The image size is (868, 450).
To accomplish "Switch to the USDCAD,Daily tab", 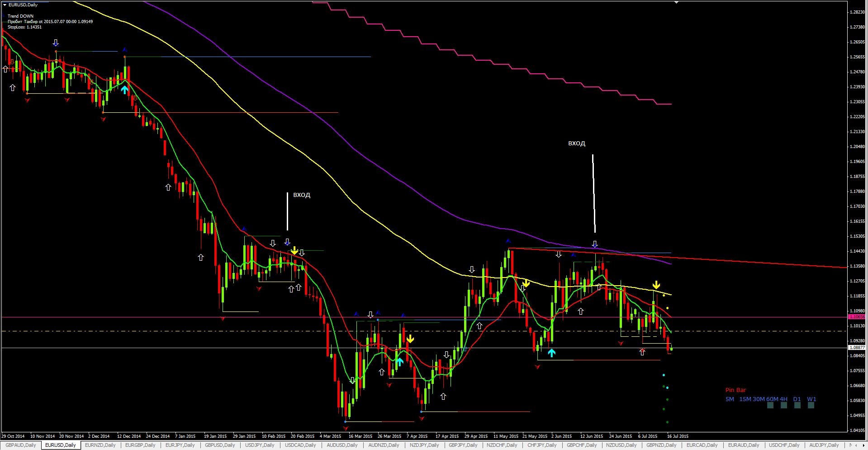I will (x=300, y=445).
